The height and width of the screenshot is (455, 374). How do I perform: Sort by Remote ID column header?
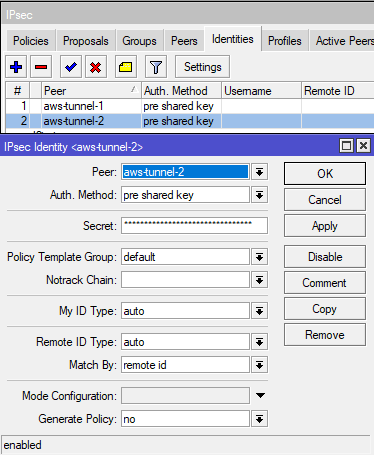(x=338, y=91)
